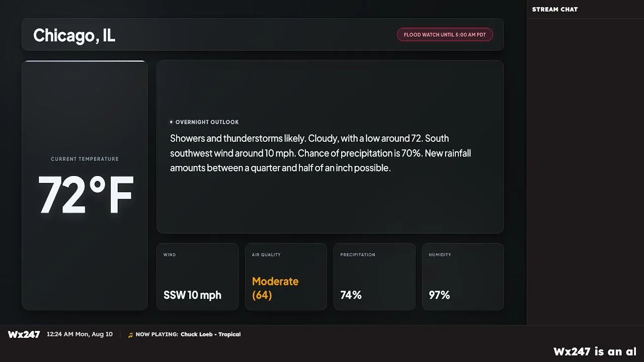The height and width of the screenshot is (362, 644).
Task: Click the Overnight Outlook heading
Action: [207, 122]
